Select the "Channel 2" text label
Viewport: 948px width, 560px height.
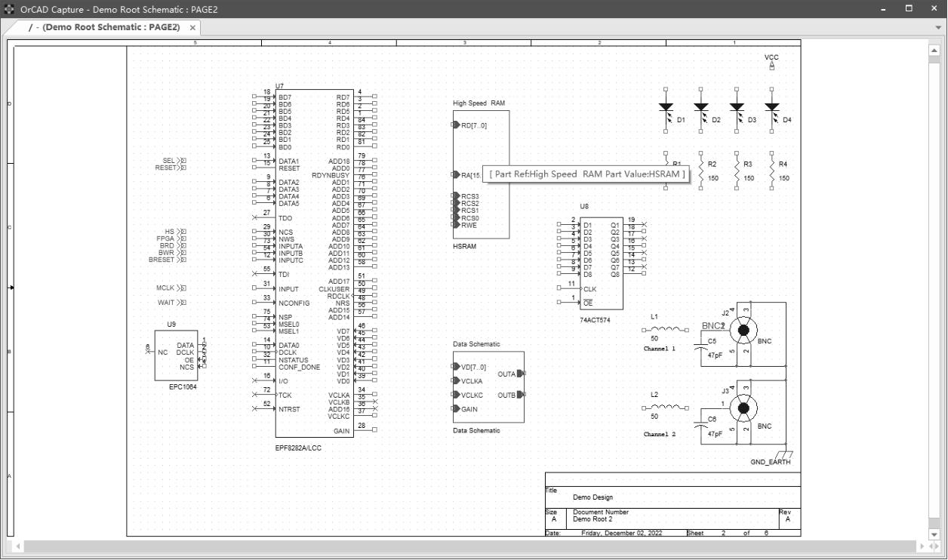[660, 435]
